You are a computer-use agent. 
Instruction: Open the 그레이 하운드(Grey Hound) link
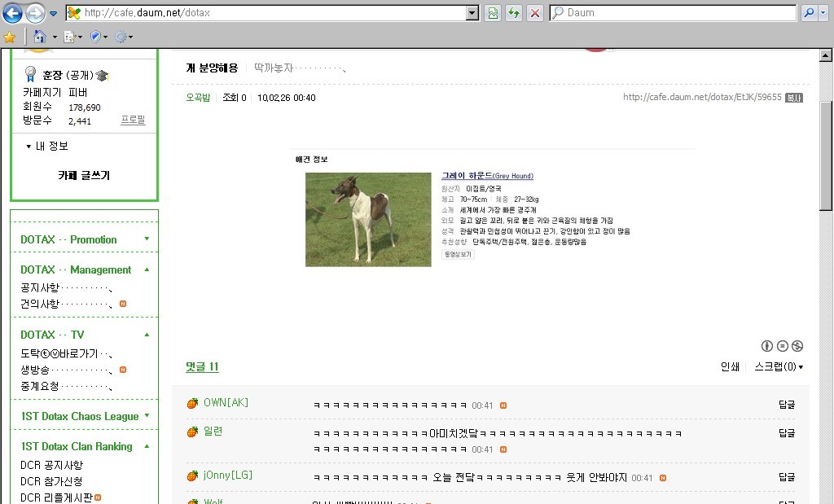coord(487,175)
